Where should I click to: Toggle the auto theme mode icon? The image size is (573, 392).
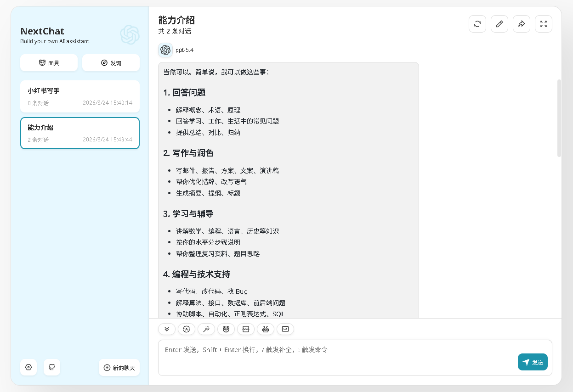point(187,329)
